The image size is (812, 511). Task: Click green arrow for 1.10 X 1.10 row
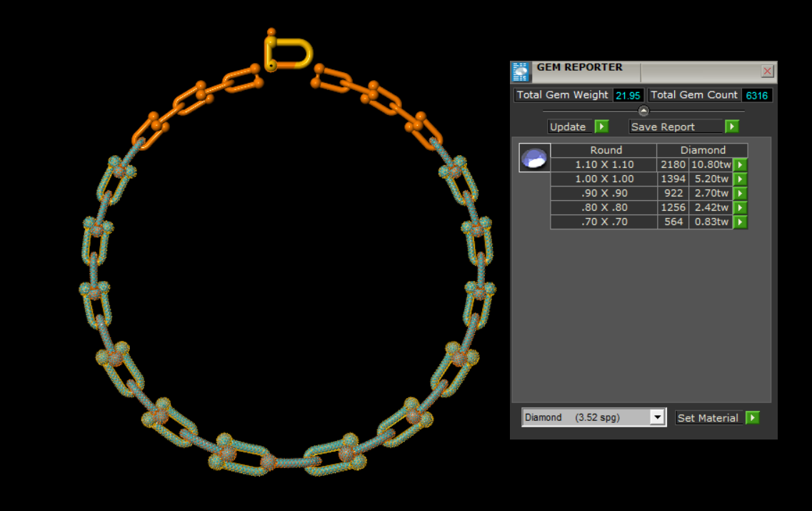coord(741,165)
